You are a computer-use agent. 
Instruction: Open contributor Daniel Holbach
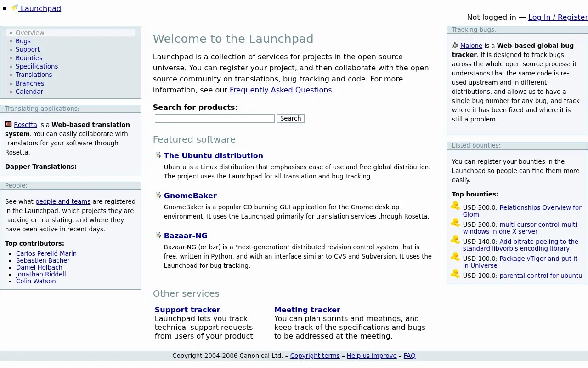39,267
